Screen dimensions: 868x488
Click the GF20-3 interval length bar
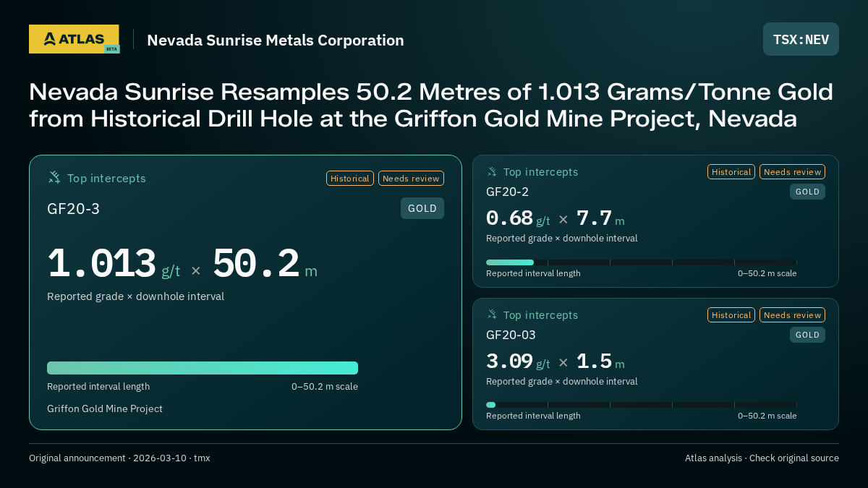pyautogui.click(x=203, y=368)
